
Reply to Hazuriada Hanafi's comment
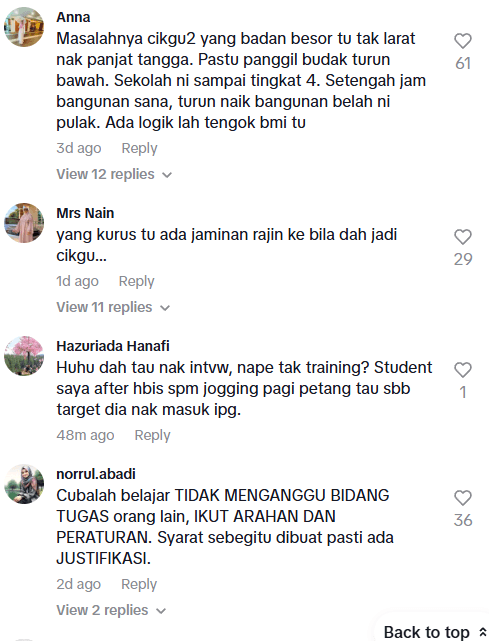pos(153,435)
